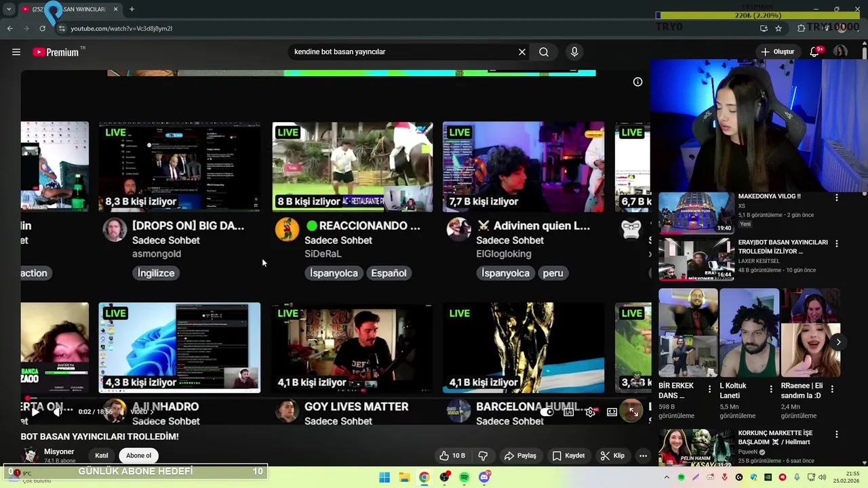Viewport: 868px width, 488px height.
Task: Install app icon in address bar
Action: tap(764, 28)
